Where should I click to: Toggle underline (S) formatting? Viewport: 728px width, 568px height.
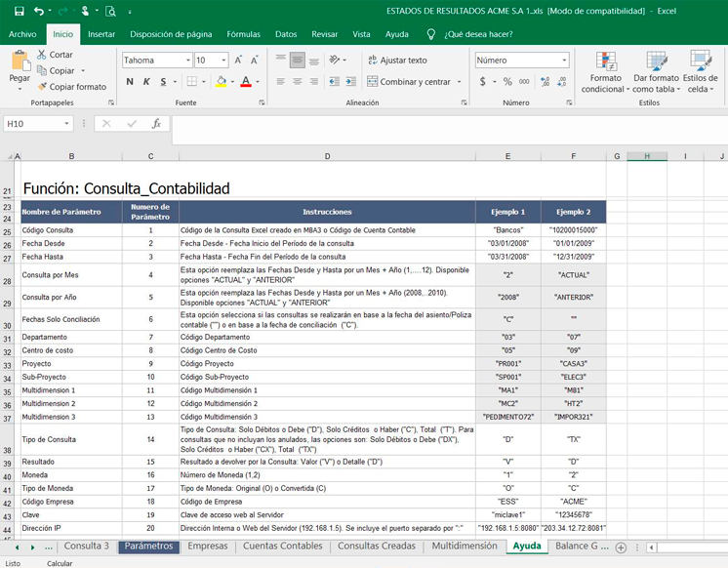tap(163, 82)
